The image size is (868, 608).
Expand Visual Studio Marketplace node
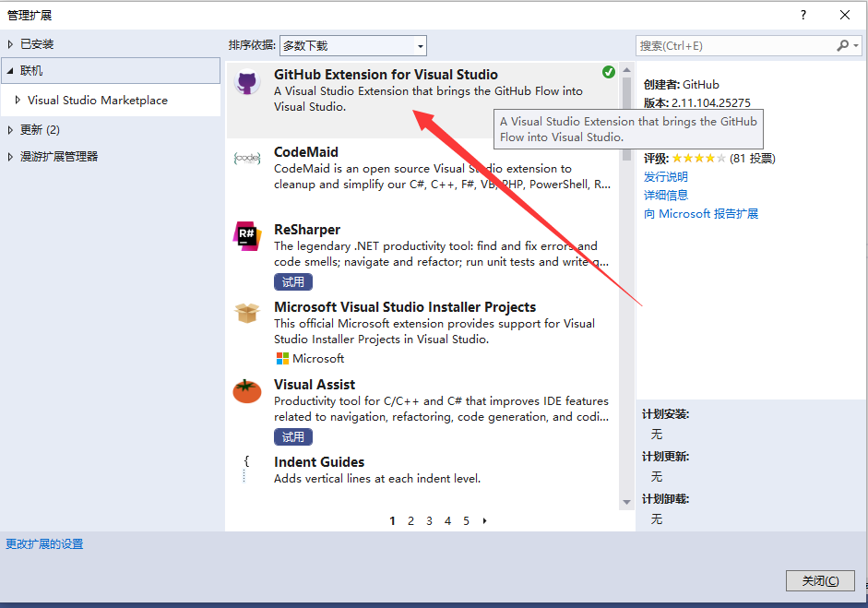[18, 101]
